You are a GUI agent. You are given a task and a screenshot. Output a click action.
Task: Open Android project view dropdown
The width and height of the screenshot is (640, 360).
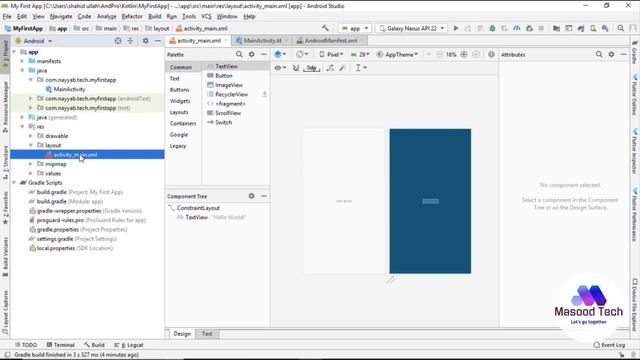(34, 41)
